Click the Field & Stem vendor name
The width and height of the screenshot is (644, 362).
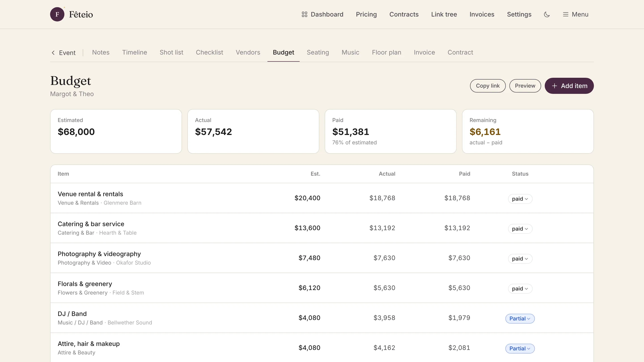(x=128, y=293)
